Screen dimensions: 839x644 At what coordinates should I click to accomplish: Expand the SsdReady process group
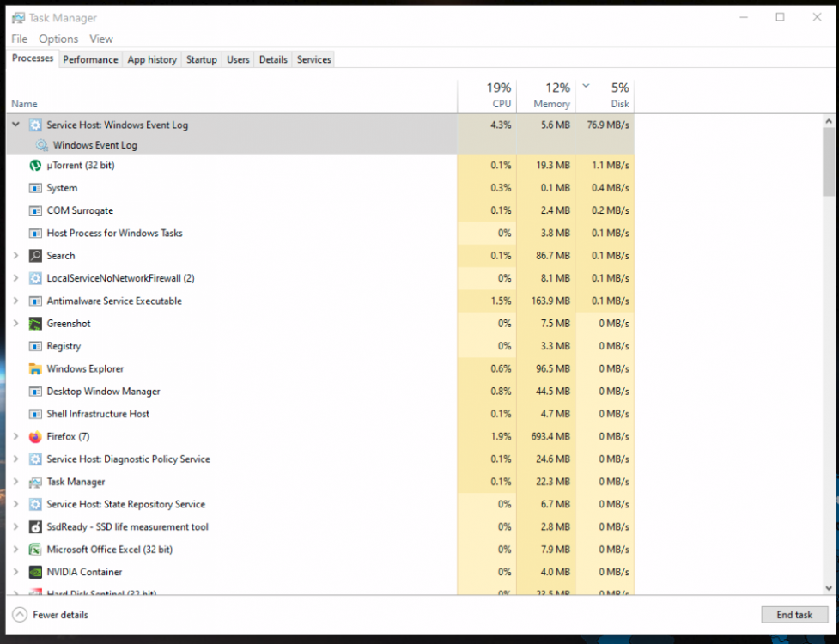16,526
